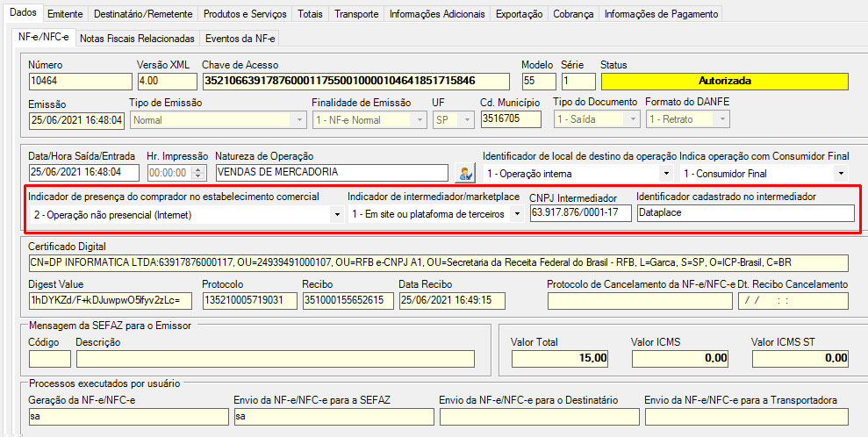The width and height of the screenshot is (868, 437).
Task: Click the yellow Autorizada status box
Action: [724, 81]
